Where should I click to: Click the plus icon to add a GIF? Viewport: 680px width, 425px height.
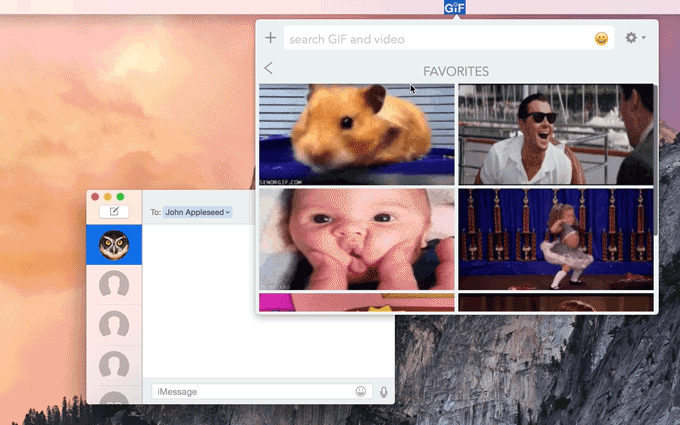pyautogui.click(x=270, y=38)
